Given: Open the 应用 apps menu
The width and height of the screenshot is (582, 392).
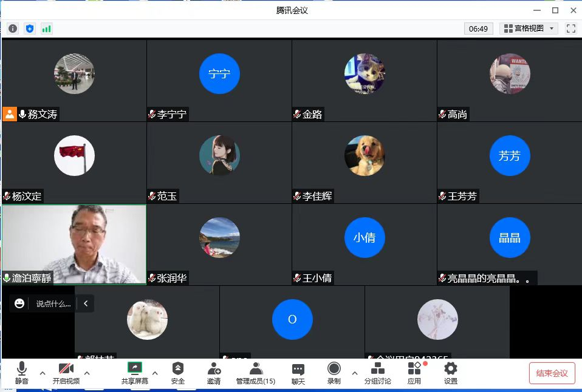Looking at the screenshot, I should 414,373.
